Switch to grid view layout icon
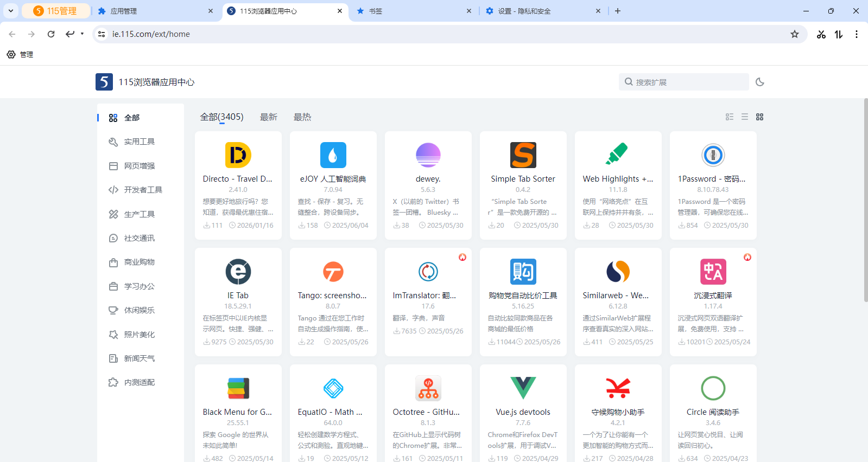 [759, 117]
